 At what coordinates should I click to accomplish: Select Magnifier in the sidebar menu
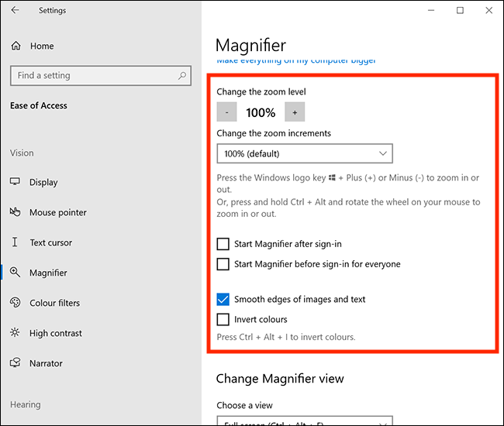tap(48, 273)
